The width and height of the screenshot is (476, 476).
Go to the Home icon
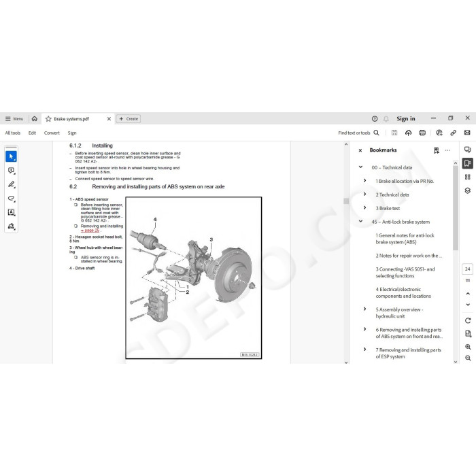34,119
